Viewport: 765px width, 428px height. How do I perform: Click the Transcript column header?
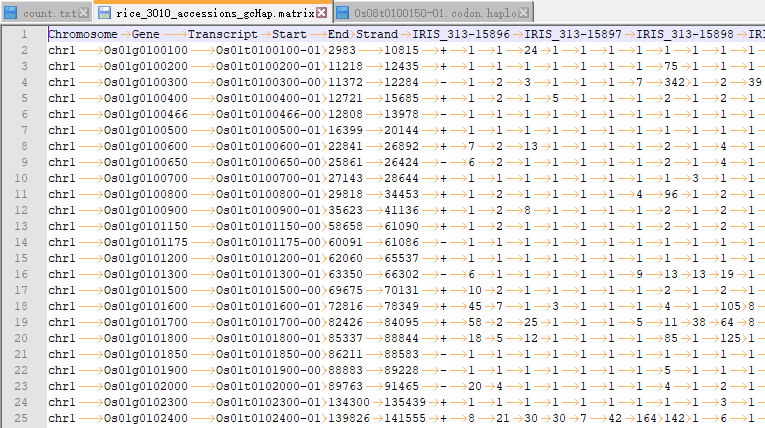coord(222,34)
